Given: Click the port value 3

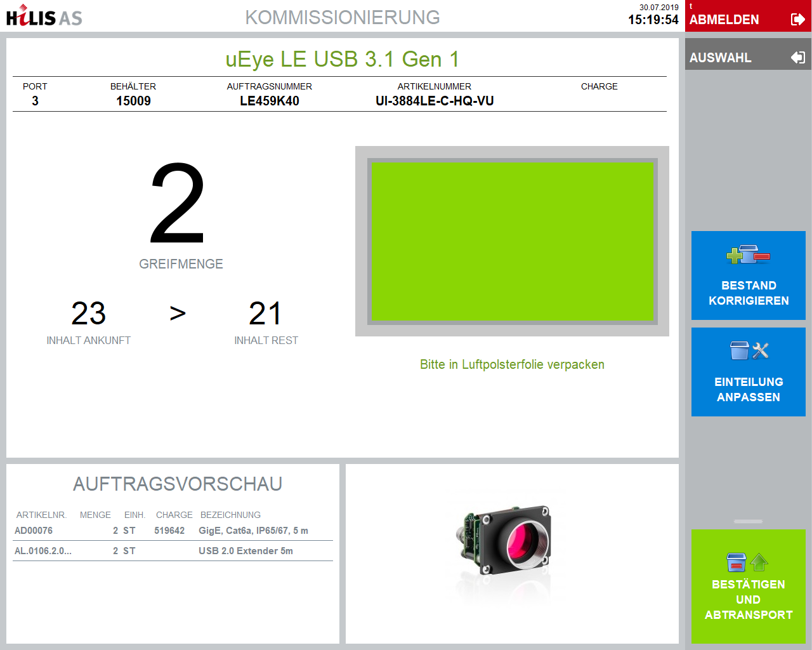Looking at the screenshot, I should [35, 101].
